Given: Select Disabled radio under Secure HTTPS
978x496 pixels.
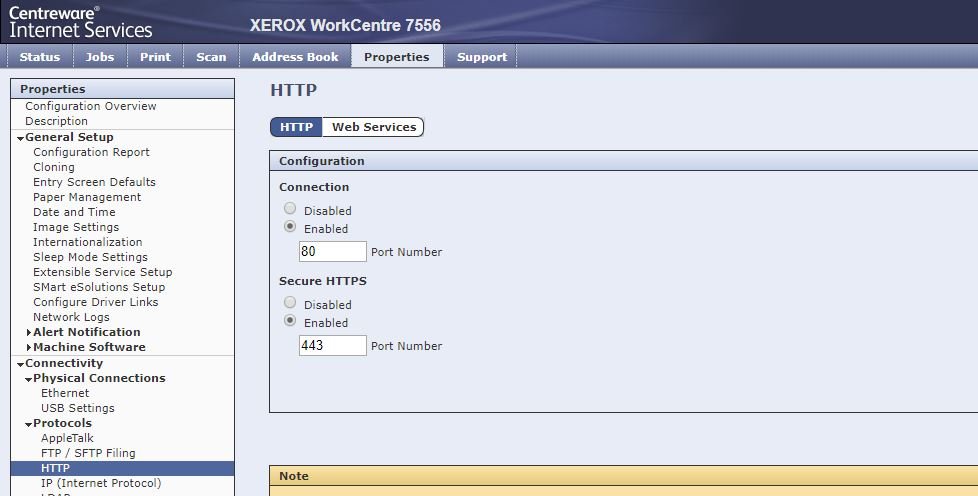Looking at the screenshot, I should coord(290,303).
